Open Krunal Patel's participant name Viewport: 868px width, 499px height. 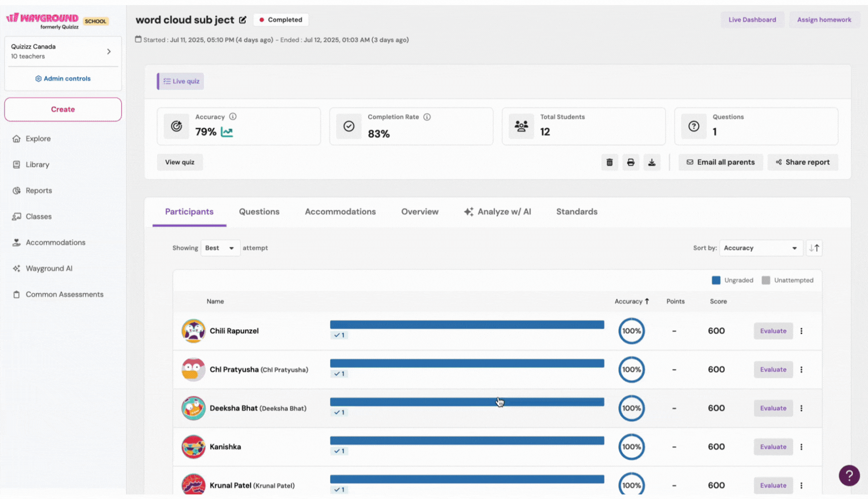pyautogui.click(x=252, y=485)
